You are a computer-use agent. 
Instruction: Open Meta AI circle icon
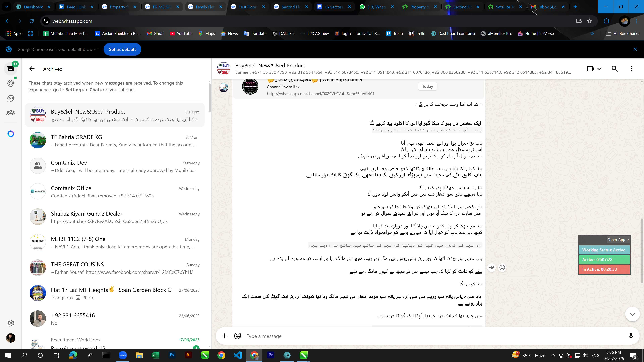[11, 134]
